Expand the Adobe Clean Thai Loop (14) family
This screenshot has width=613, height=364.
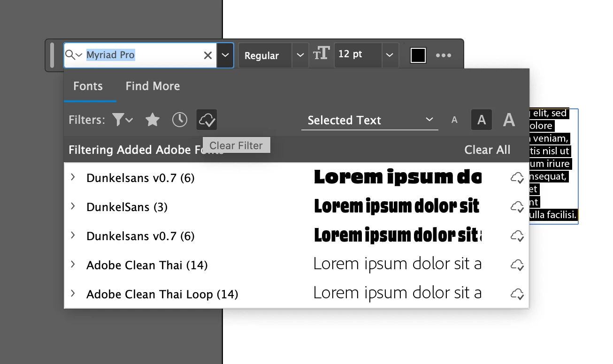[73, 294]
